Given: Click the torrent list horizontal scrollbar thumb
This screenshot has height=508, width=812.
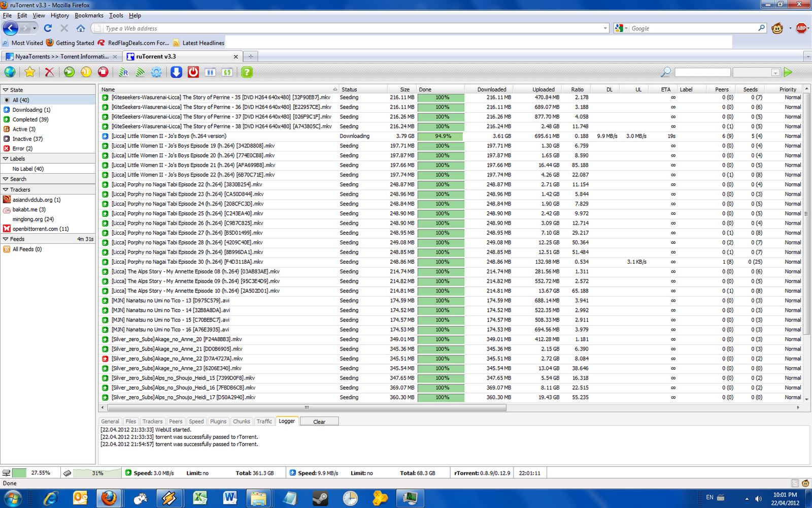Looking at the screenshot, I should (x=307, y=407).
